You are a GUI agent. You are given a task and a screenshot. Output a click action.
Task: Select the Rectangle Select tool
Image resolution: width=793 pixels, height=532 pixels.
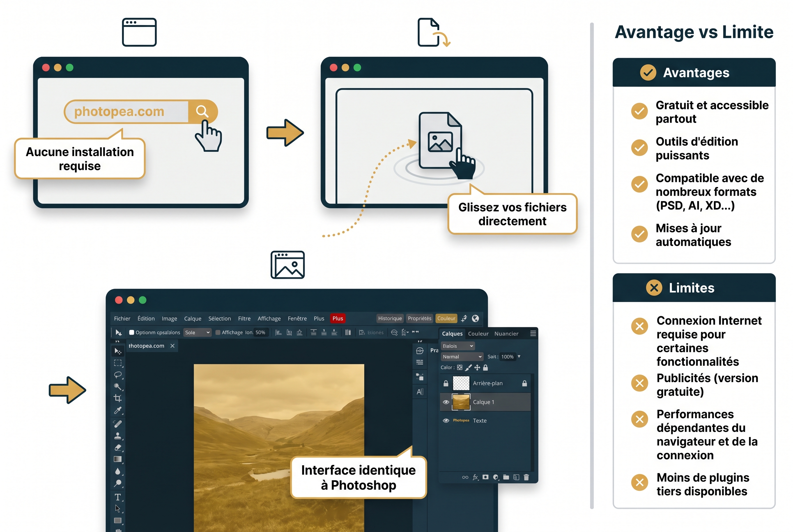(x=118, y=363)
